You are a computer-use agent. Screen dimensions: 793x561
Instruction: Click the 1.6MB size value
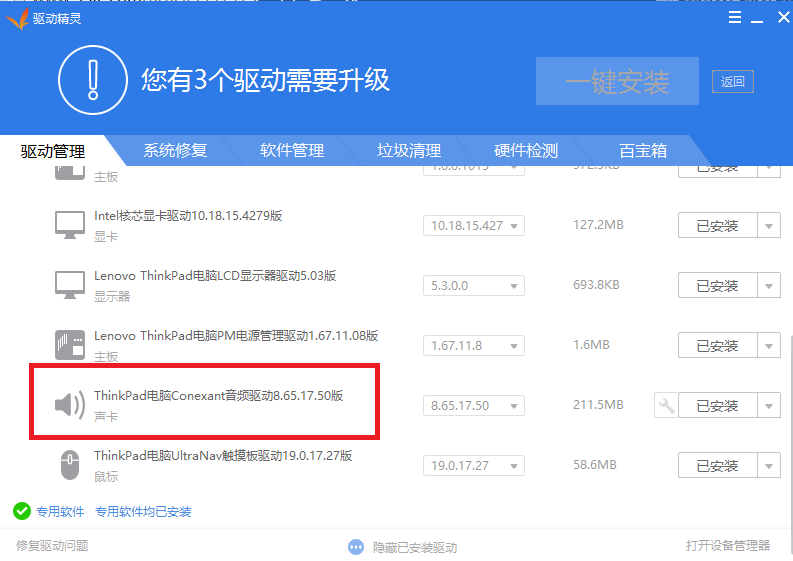tap(591, 344)
